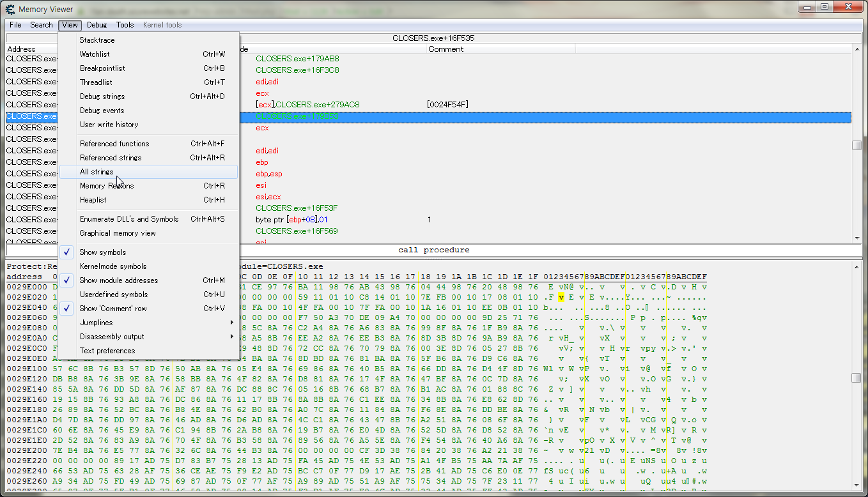Open the File menu
This screenshot has width=868, height=497.
click(x=15, y=25)
